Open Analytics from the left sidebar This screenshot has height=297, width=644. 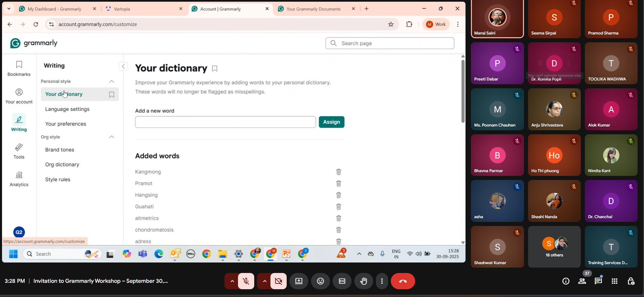[x=19, y=179]
